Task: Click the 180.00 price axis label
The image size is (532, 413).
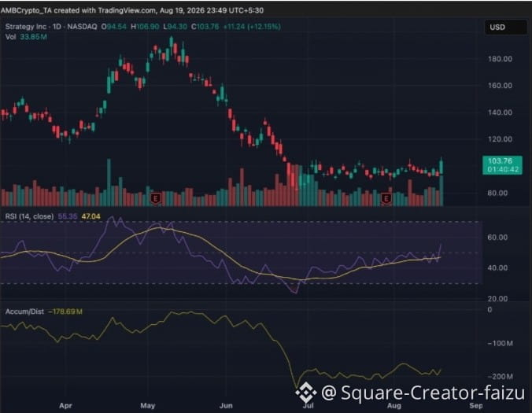Action: (500, 59)
